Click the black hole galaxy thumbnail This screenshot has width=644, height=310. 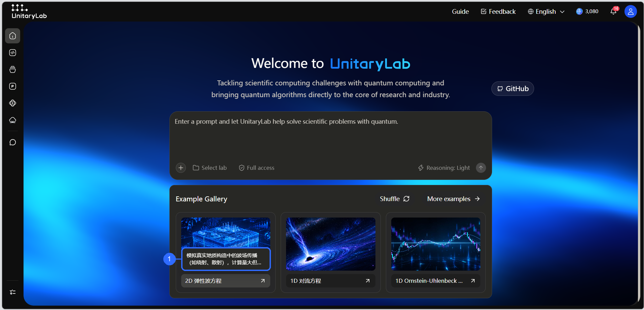331,244
